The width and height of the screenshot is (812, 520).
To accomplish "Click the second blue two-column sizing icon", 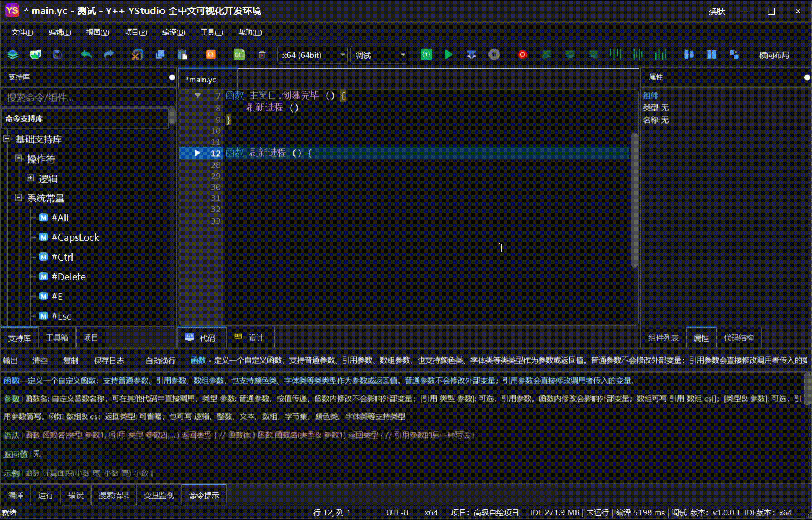I will tap(712, 55).
